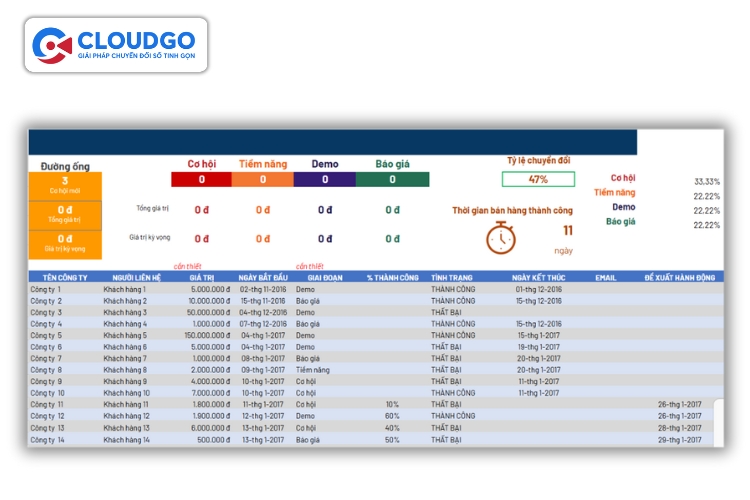Screen dimensions: 750x500
Task: Click the % THÀNH CÔNG column header
Action: (x=392, y=277)
